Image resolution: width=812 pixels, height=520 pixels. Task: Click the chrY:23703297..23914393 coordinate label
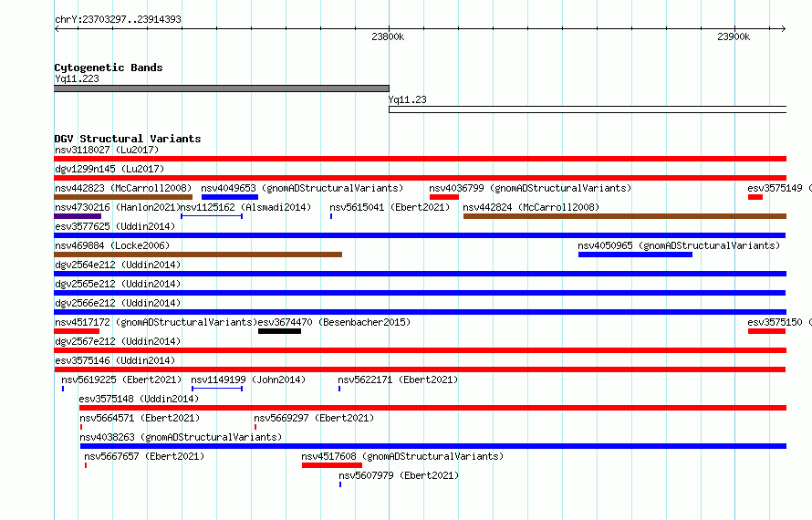[x=118, y=19]
